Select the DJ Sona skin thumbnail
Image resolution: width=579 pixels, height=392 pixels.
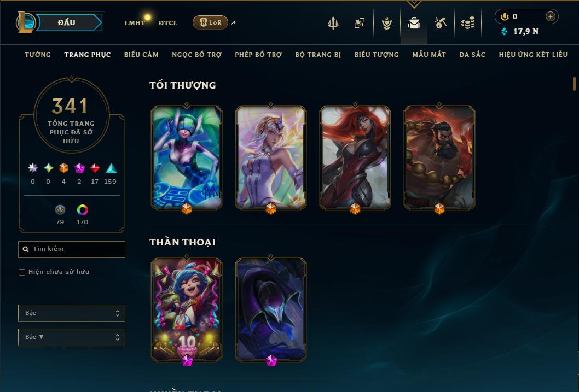[187, 158]
